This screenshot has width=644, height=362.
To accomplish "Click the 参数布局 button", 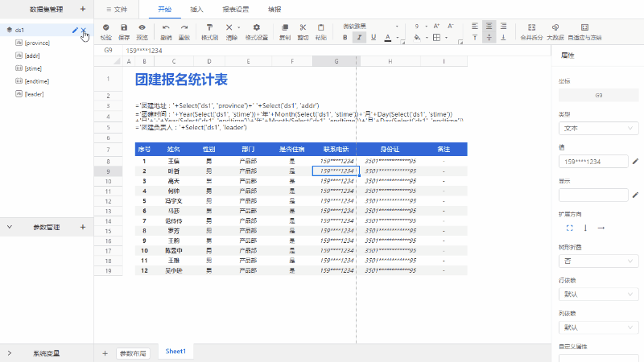I will pyautogui.click(x=133, y=353).
